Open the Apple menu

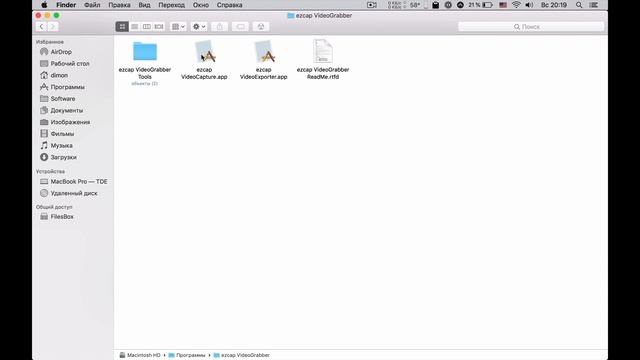(x=44, y=5)
